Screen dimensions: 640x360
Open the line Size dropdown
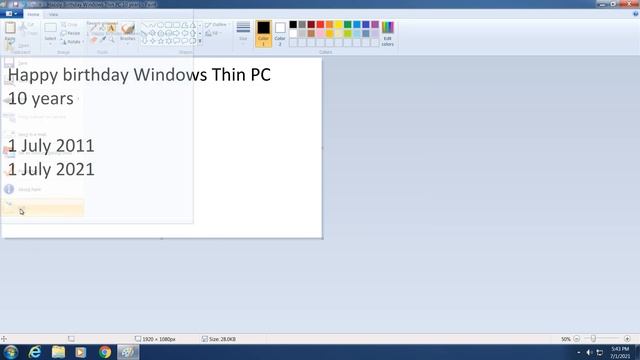[243, 32]
